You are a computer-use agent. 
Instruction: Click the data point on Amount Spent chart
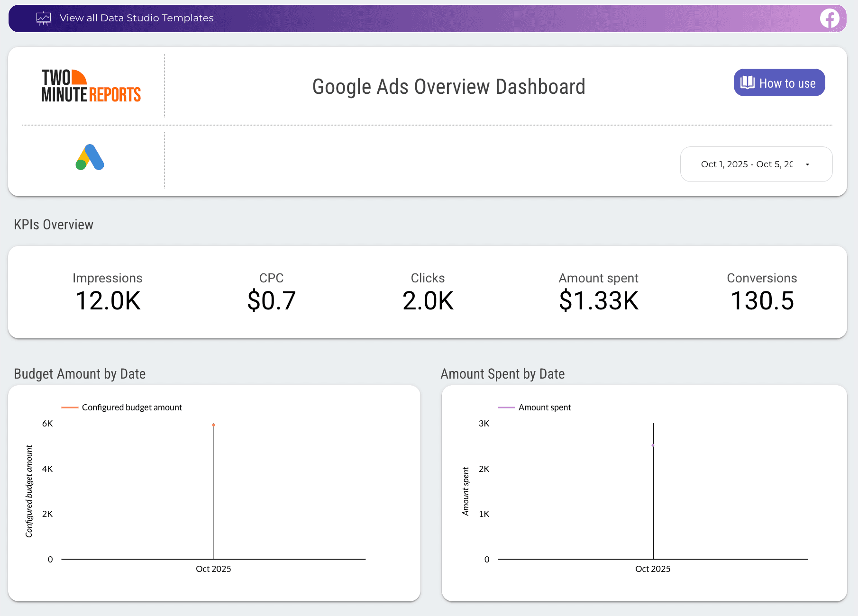pyautogui.click(x=653, y=445)
